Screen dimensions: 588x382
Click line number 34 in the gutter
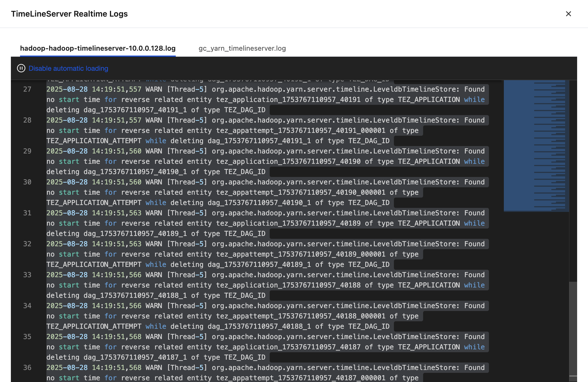27,306
